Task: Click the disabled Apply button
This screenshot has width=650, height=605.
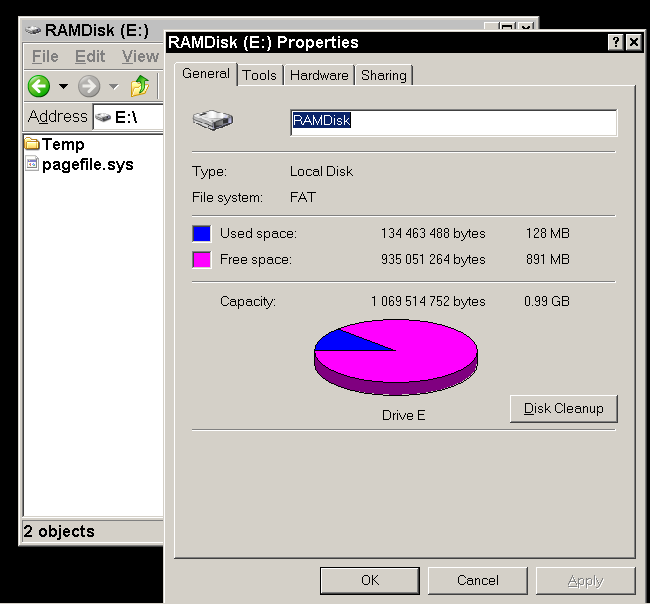Action: coord(585,581)
